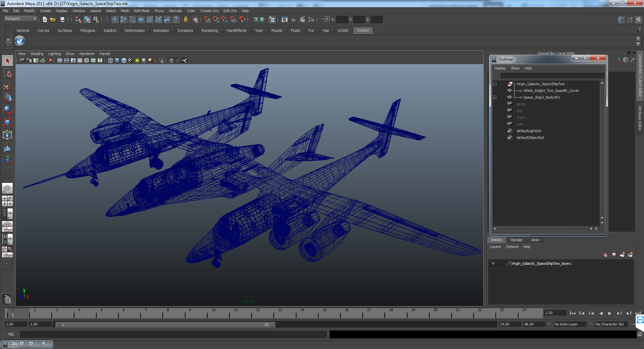Toggle wireframe on shaded cube icon

pos(124,60)
